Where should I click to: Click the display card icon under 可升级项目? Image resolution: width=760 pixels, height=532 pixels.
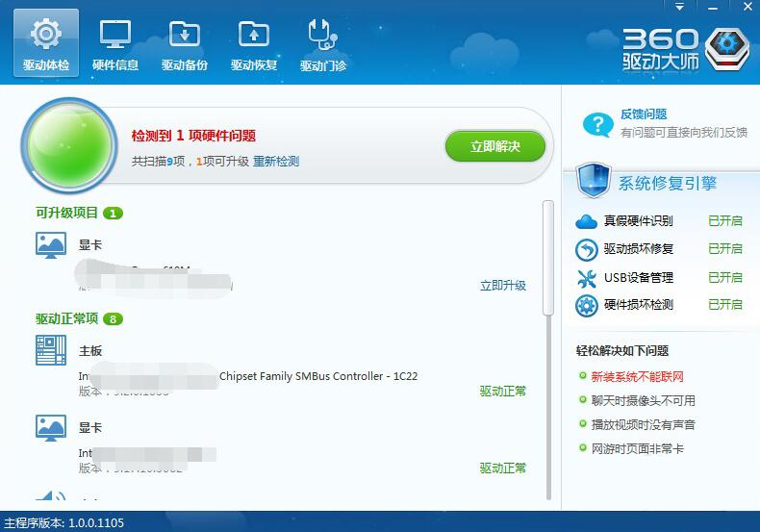click(x=51, y=245)
